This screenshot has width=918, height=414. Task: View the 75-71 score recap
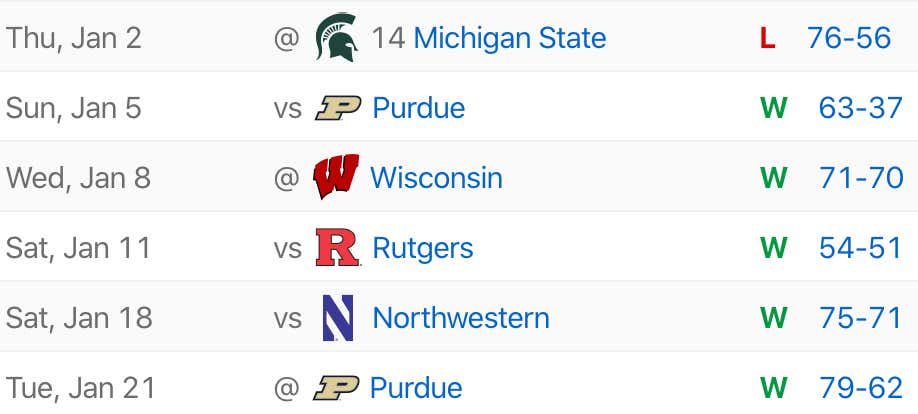861,318
